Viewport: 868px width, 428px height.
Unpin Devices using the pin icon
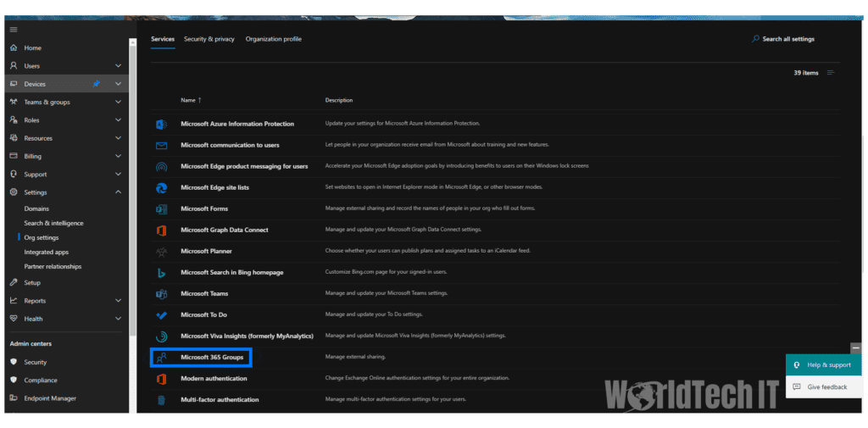(x=97, y=84)
